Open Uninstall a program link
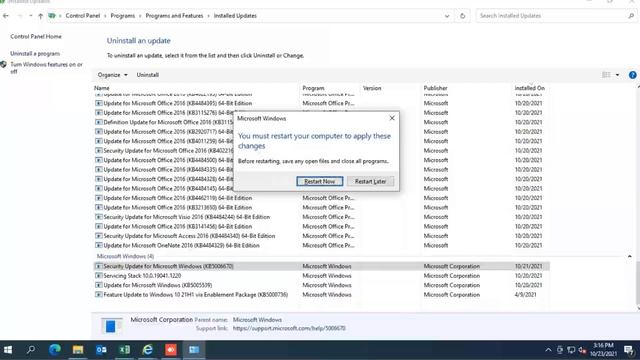Screen dimensions: 640x360 (35, 53)
